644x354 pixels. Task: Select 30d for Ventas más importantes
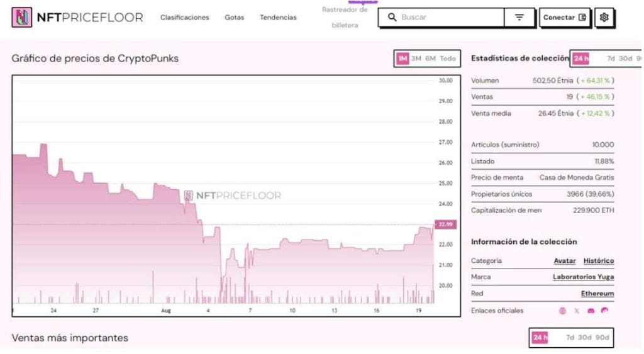[x=584, y=338]
